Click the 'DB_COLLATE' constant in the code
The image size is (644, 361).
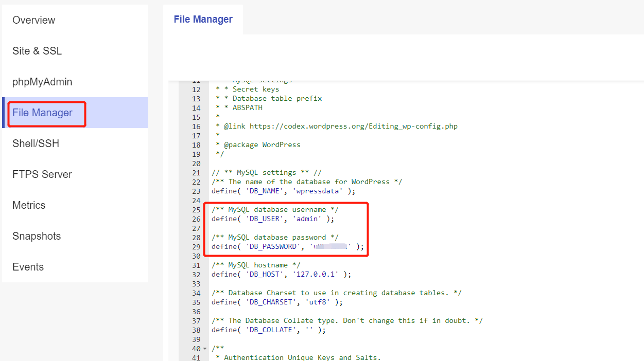coord(271,330)
